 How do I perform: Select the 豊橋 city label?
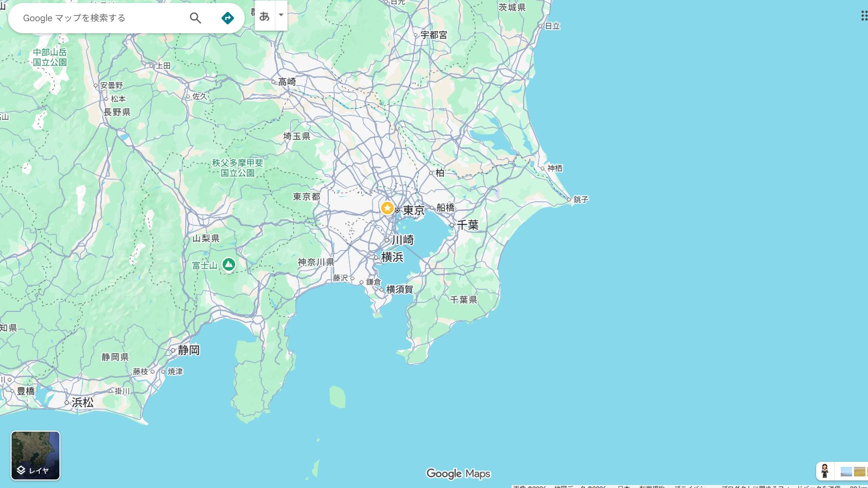pos(26,391)
